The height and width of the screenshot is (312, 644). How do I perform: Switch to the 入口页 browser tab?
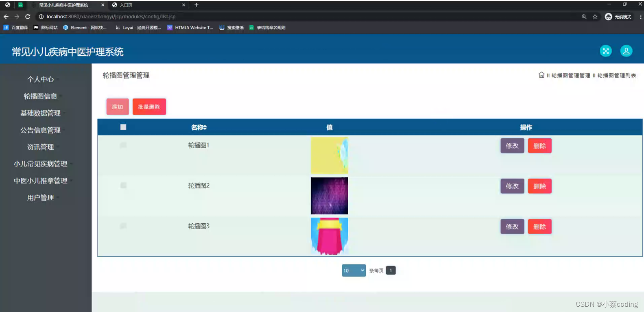tap(149, 5)
